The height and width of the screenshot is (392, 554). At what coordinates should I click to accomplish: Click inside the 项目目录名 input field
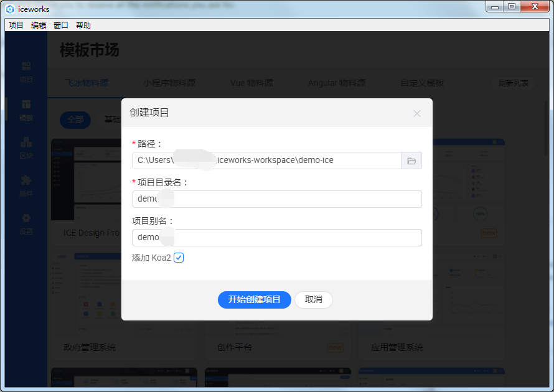click(x=276, y=198)
